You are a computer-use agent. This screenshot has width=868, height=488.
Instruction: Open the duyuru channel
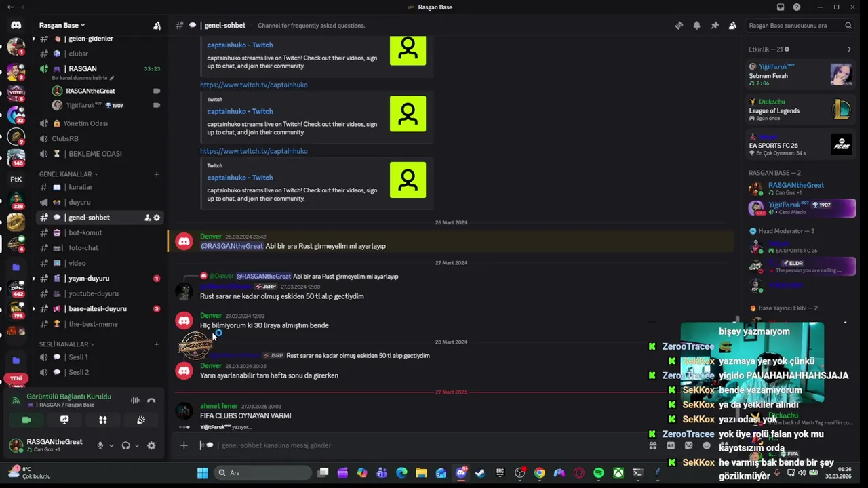100,202
